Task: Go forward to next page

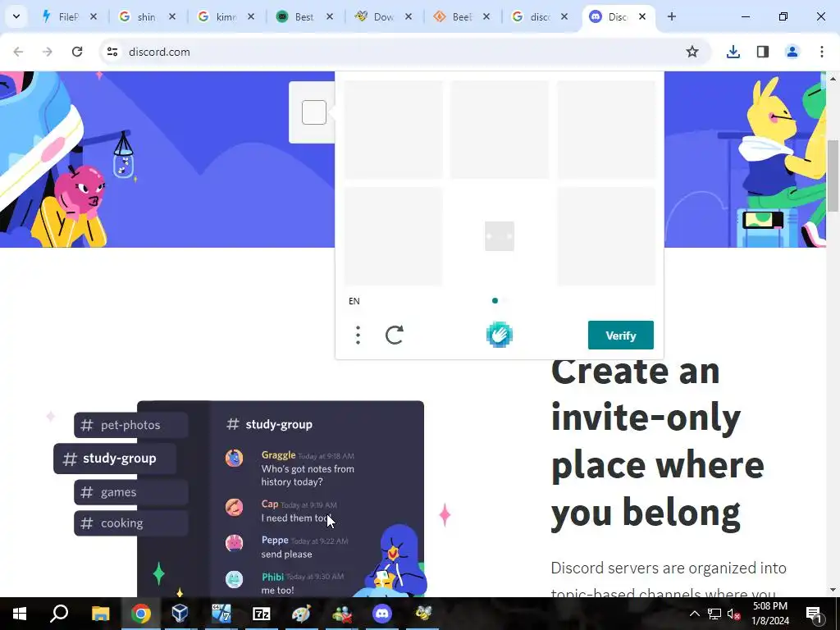Action: 48,52
